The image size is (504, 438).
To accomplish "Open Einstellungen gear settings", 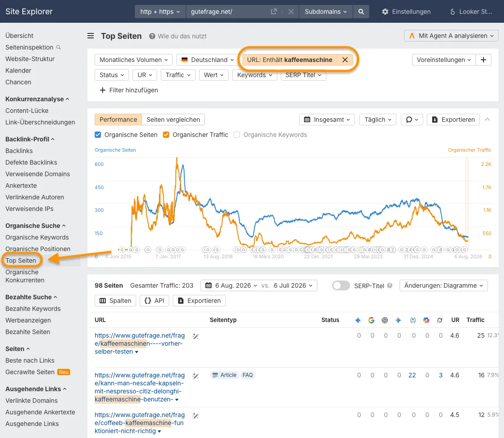I will (406, 12).
